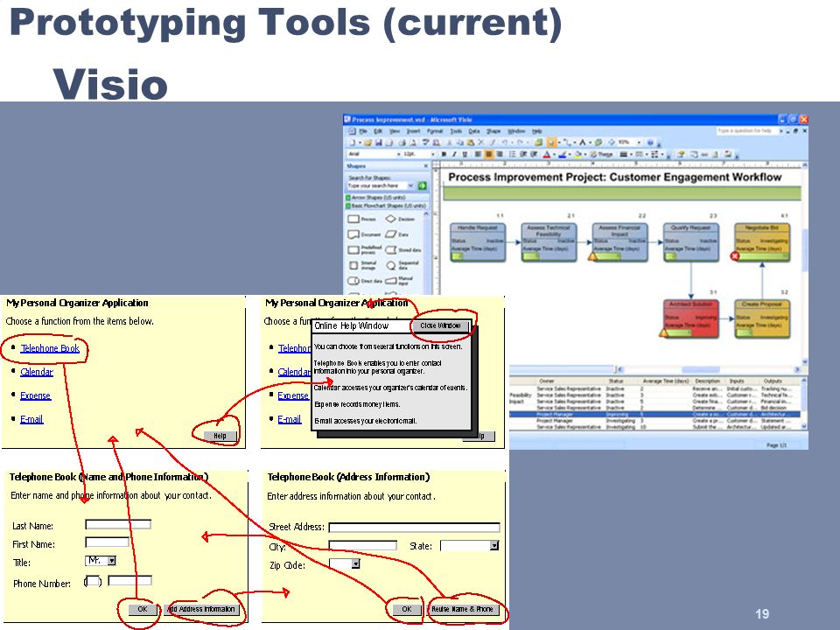Toggle Align Right in Visio formatting toolbar
840x630 pixels.
(500, 154)
